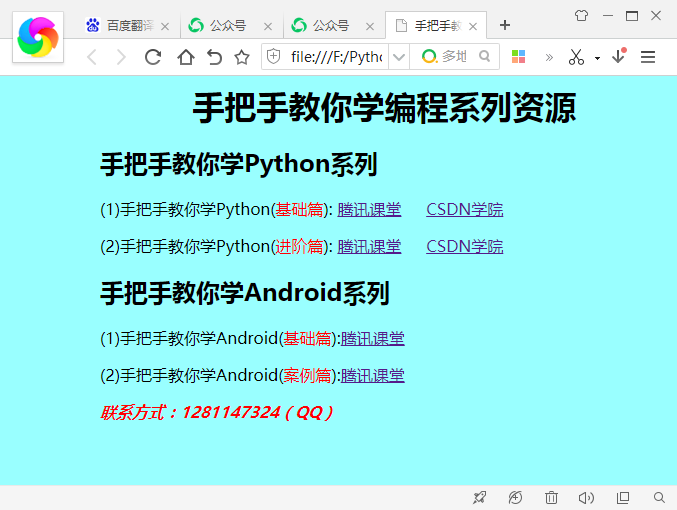The width and height of the screenshot is (677, 510).
Task: Open 腾讯课堂 link for Python 进阶篇
Action: (x=369, y=247)
